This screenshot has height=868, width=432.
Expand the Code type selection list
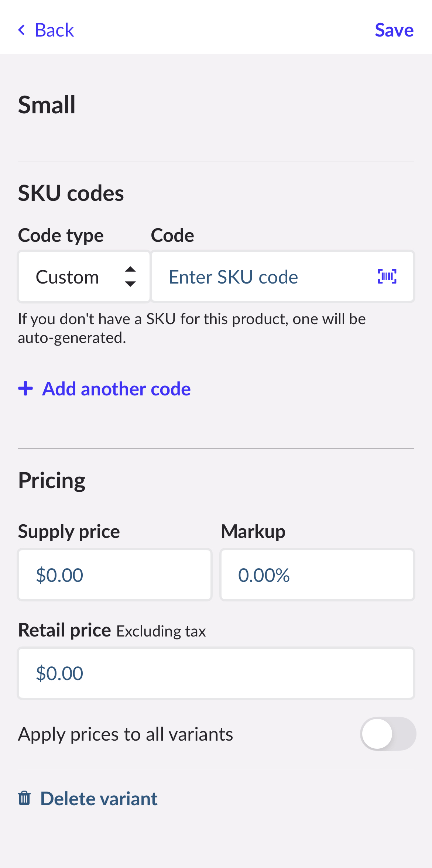pyautogui.click(x=83, y=277)
